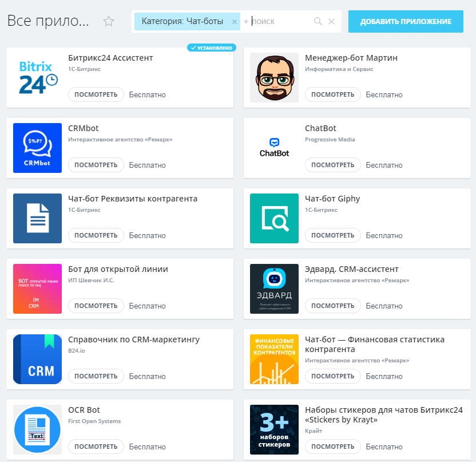
Task: Click developer name B24.io
Action: 77,351
